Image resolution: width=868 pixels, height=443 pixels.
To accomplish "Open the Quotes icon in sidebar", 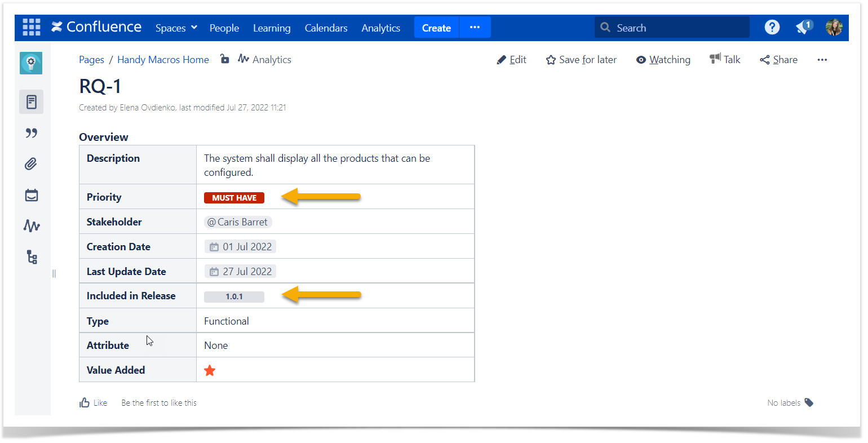I will tap(32, 133).
